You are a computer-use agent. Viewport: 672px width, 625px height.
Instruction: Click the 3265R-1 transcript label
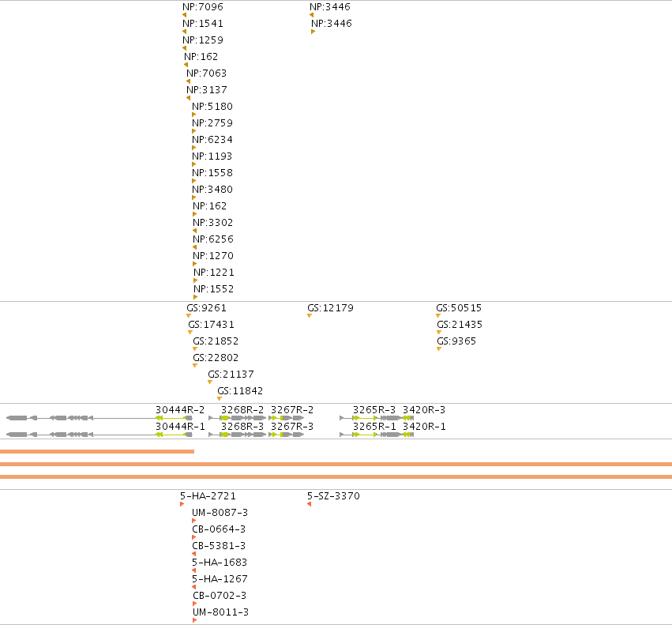pos(374,427)
